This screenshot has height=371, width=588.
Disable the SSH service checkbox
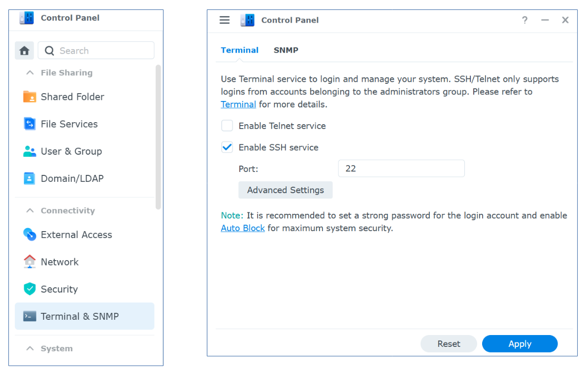coord(227,147)
